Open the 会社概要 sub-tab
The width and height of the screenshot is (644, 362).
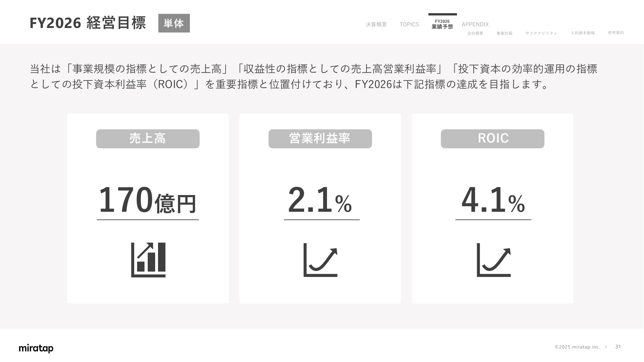click(475, 33)
